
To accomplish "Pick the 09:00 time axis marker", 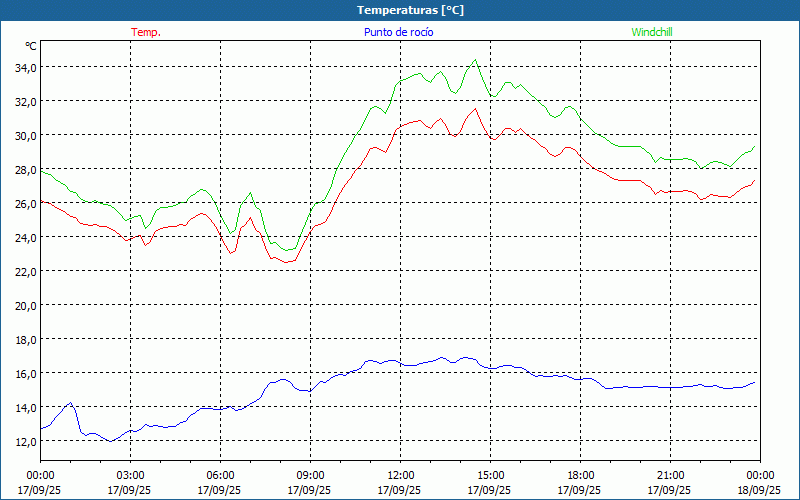I will (310, 475).
